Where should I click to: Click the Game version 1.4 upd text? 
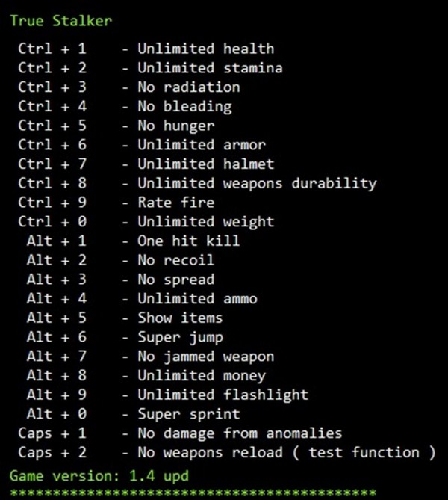pos(99,475)
